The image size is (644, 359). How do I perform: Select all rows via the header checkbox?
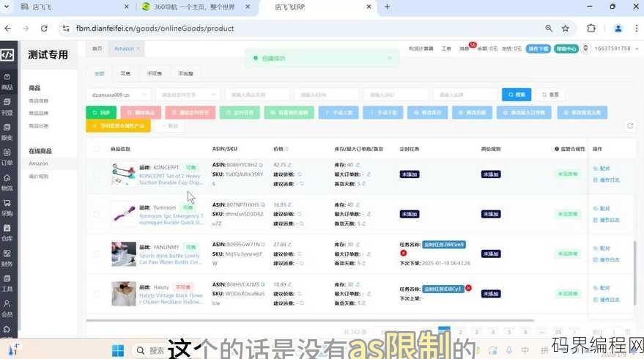pyautogui.click(x=96, y=149)
